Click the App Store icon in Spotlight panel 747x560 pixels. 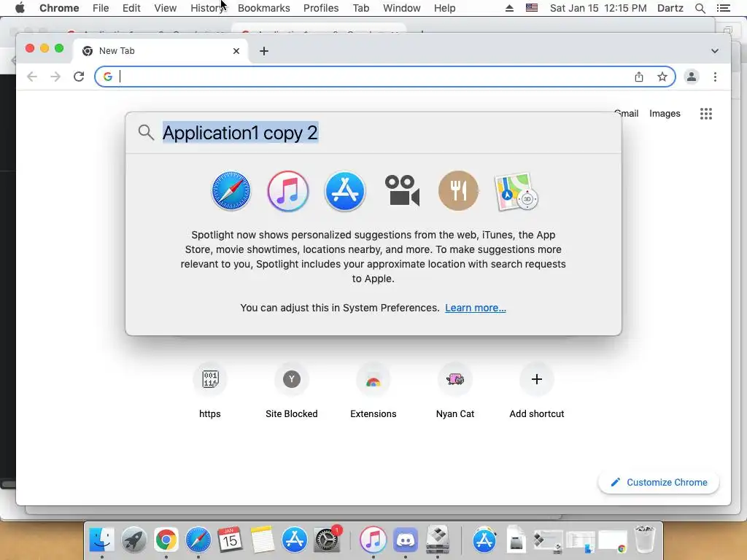point(344,191)
